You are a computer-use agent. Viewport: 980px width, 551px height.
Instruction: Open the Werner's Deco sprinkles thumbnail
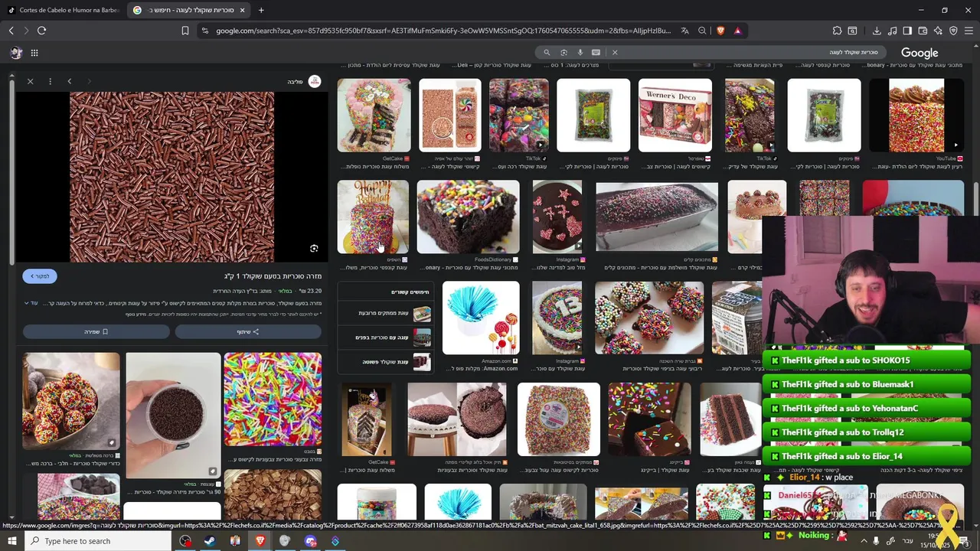[x=675, y=116]
